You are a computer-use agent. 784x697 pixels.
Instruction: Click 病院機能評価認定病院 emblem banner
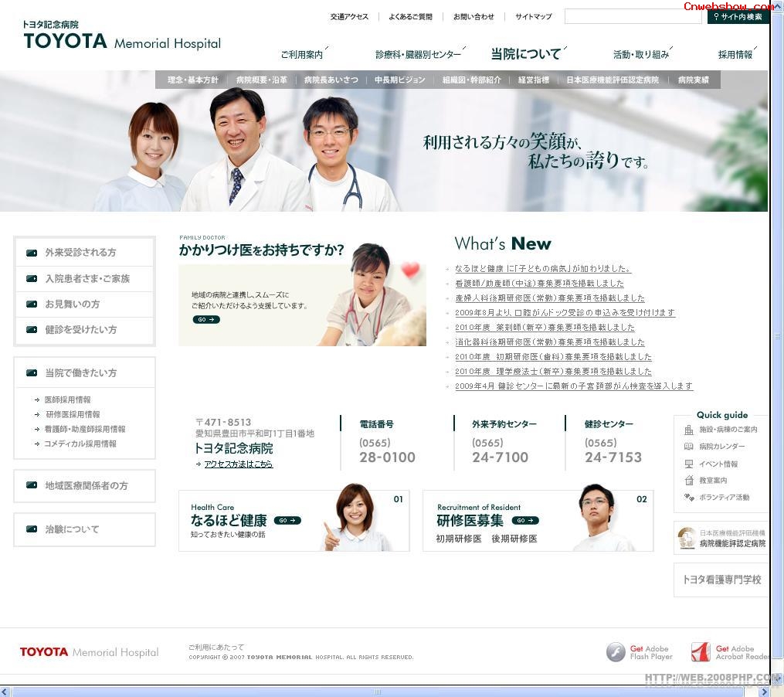tap(721, 538)
